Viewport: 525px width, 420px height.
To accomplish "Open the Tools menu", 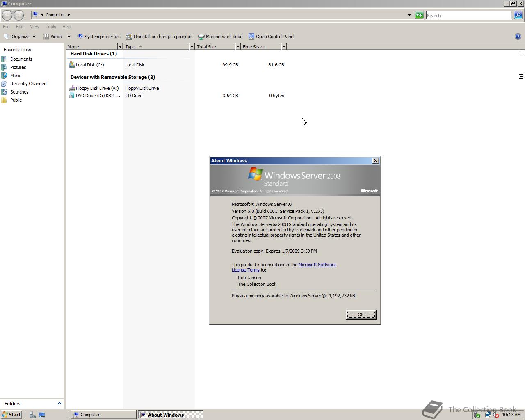I will (51, 27).
